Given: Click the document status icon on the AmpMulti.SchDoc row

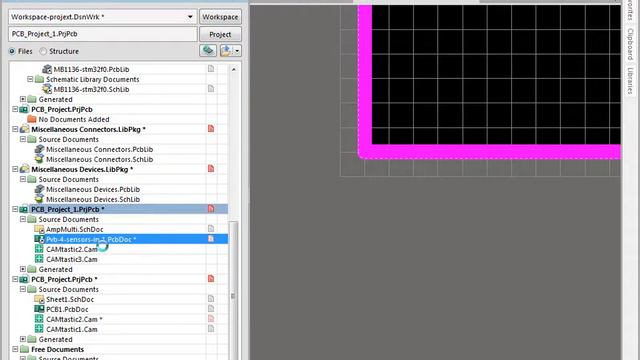Looking at the screenshot, I should [211, 229].
